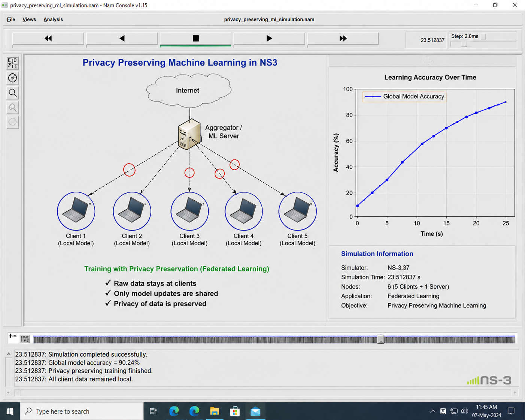
Task: Select the Edit tool icon
Action: [13, 63]
